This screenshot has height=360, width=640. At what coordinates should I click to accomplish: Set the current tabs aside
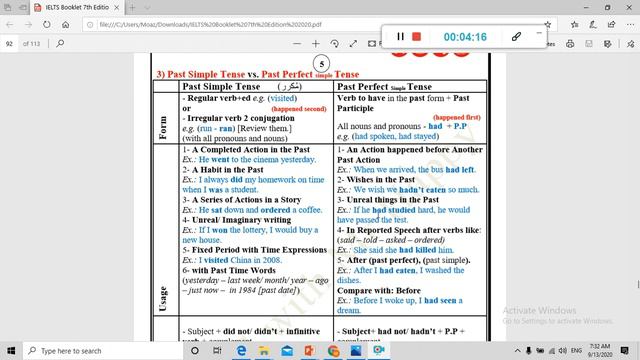(x=23, y=7)
